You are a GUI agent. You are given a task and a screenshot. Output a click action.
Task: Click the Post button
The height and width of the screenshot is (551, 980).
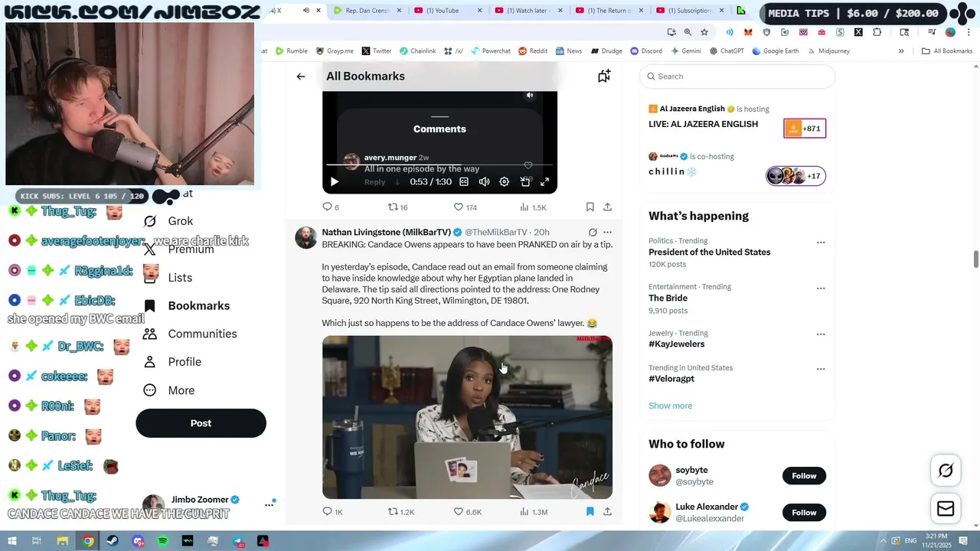click(201, 423)
